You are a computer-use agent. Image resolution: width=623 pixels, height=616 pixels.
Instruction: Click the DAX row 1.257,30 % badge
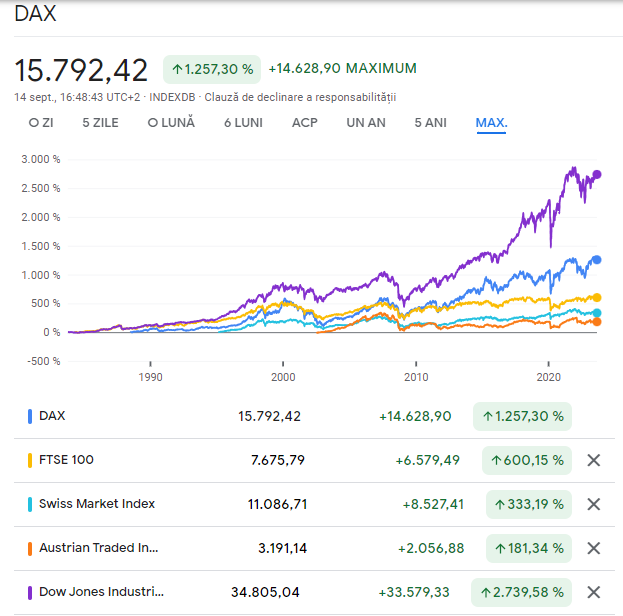click(x=522, y=416)
